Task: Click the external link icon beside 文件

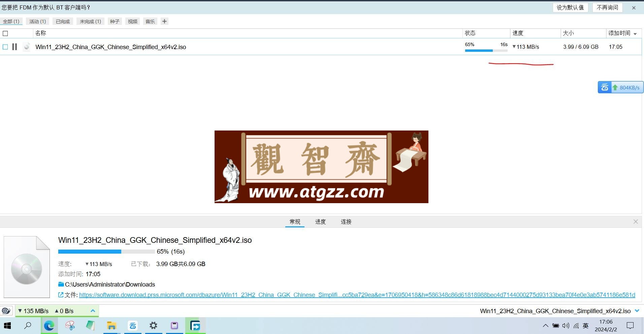Action: [x=61, y=295]
